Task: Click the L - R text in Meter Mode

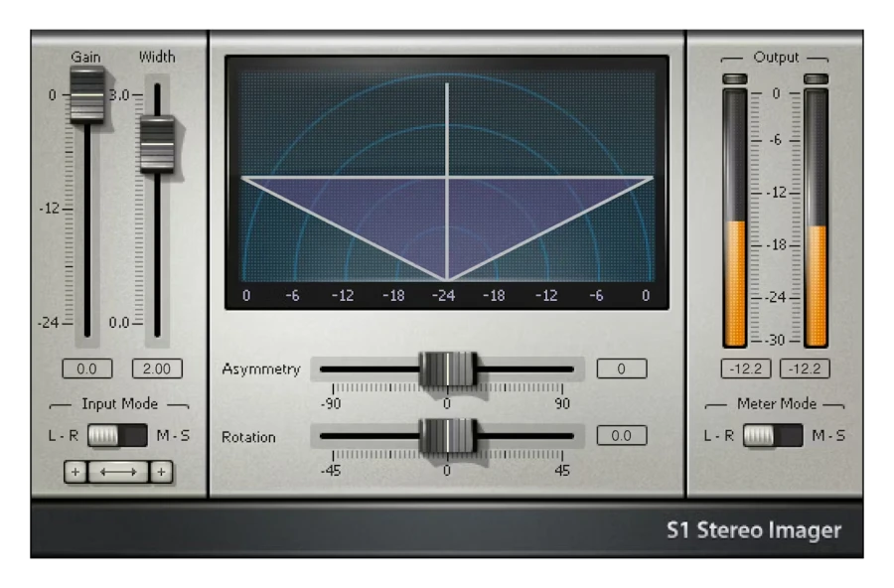Action: 719,436
